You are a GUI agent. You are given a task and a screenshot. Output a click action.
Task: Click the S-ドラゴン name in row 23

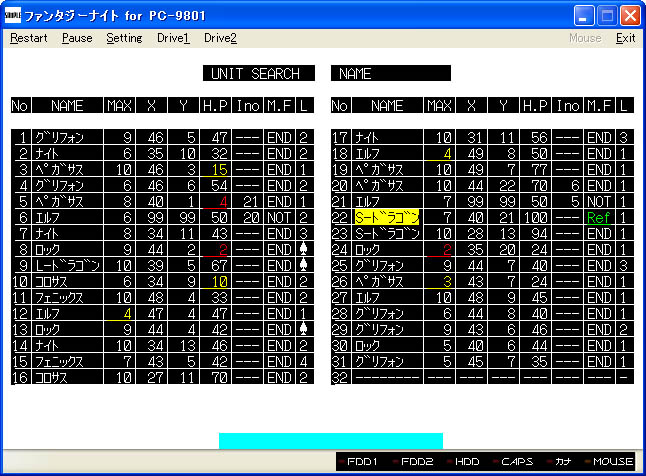[x=387, y=234]
